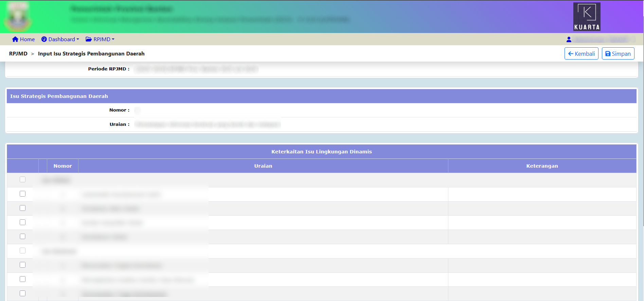This screenshot has width=644, height=301.
Task: Tick the first checkbox in the table
Action: click(23, 179)
